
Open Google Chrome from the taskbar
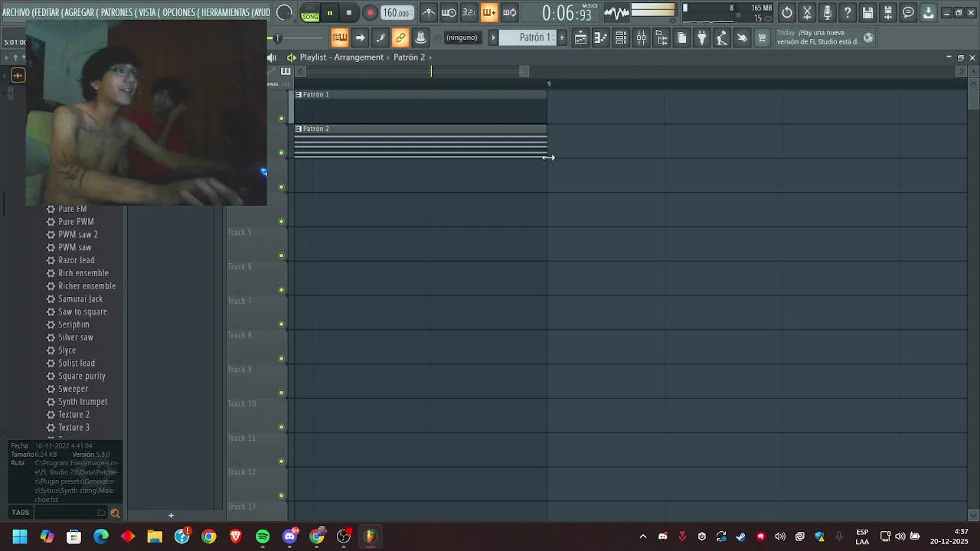click(x=209, y=536)
